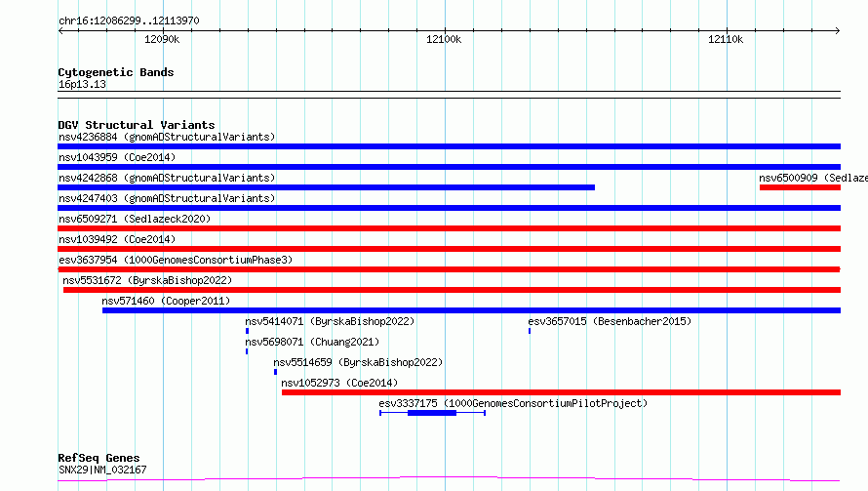This screenshot has width=868, height=491.
Task: Open esv3637954 1000GenomesConsortiumPhase3 label
Action: point(176,260)
